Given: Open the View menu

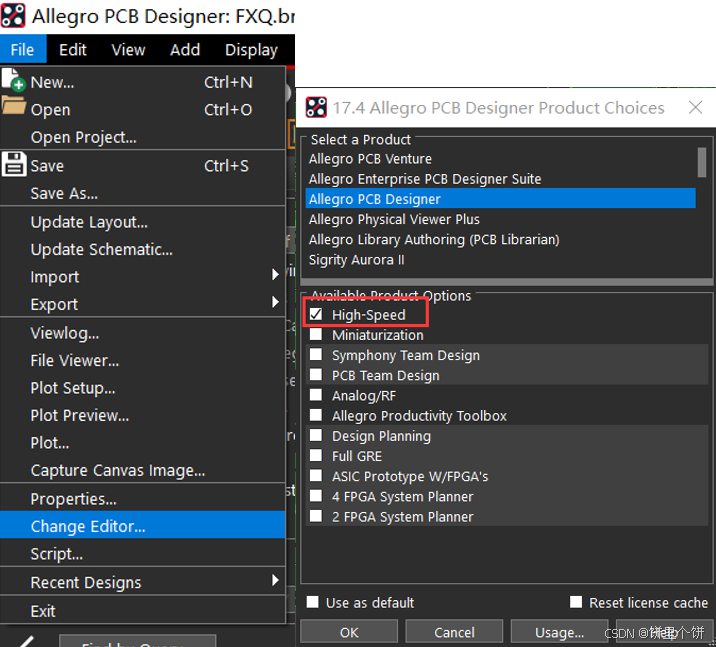Looking at the screenshot, I should coord(128,49).
